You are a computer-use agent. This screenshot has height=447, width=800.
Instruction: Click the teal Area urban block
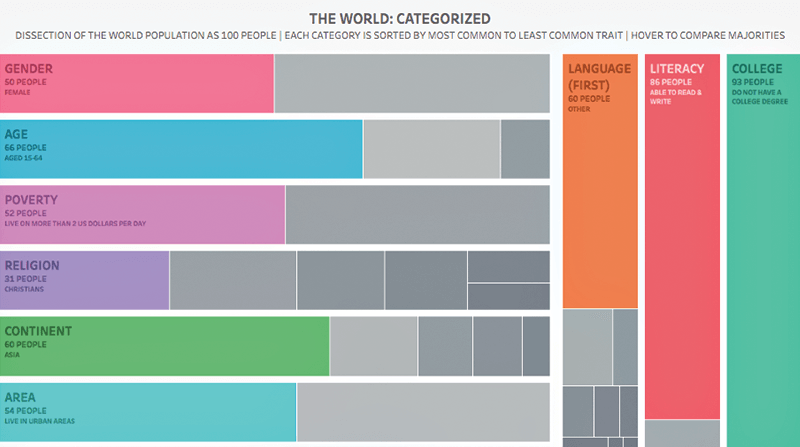click(148, 411)
